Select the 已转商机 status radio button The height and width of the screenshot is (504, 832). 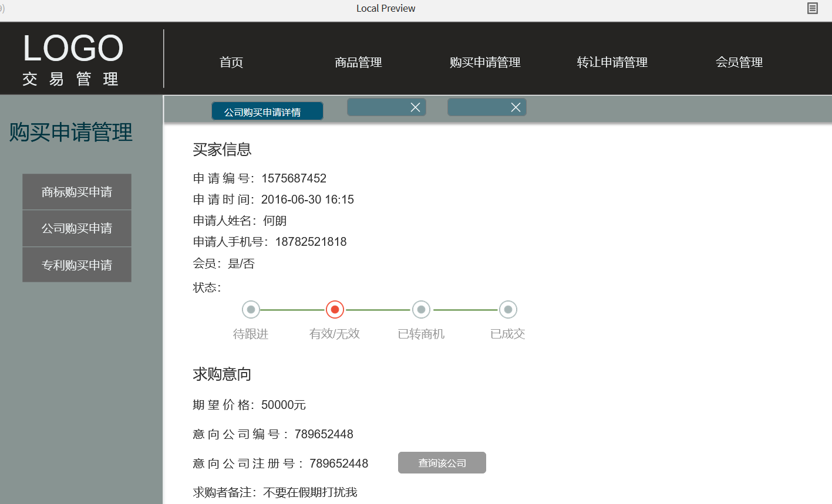[x=421, y=309]
